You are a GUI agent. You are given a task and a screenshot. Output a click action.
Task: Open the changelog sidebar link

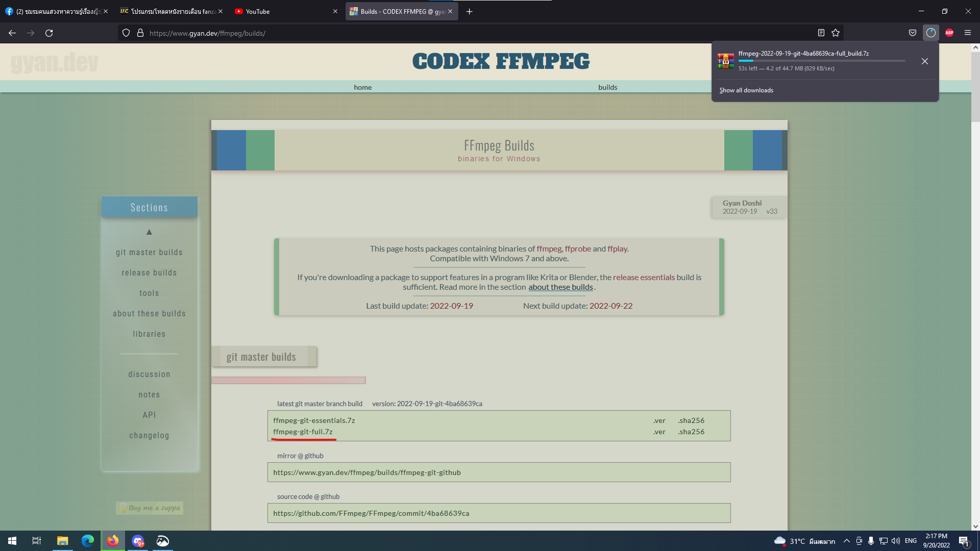149,436
